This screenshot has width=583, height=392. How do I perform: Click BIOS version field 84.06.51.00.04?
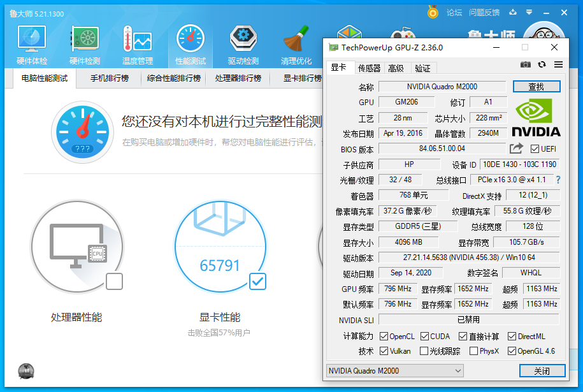coord(442,149)
